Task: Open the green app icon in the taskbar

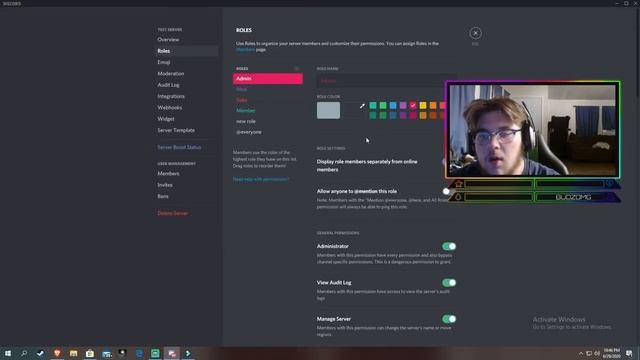Action: click(x=155, y=353)
